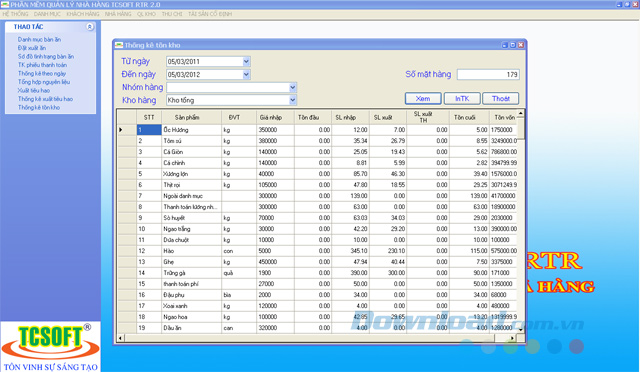640x372 pixels.
Task: Select the Trứng gà product cell
Action: pyautogui.click(x=191, y=273)
